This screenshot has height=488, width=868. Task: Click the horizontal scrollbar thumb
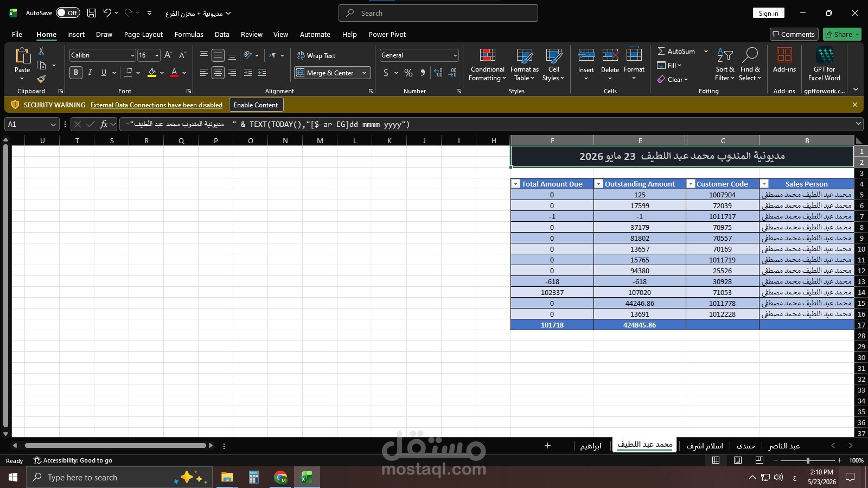click(x=115, y=446)
